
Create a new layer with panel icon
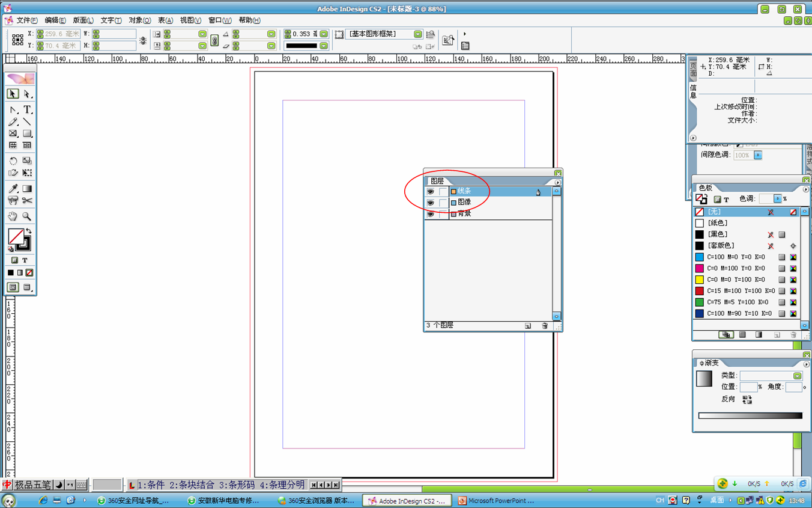pos(527,326)
